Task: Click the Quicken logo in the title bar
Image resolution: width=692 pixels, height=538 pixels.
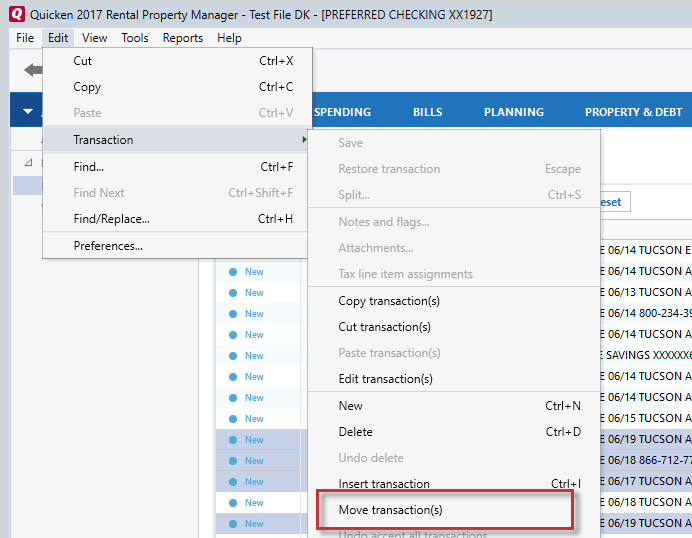Action: pyautogui.click(x=15, y=15)
